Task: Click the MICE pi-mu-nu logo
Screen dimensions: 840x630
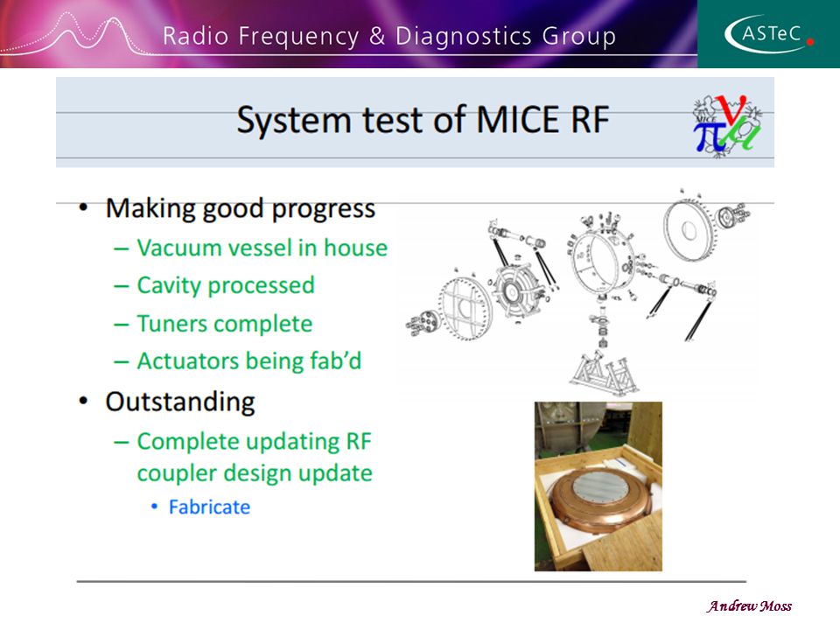Action: click(728, 125)
